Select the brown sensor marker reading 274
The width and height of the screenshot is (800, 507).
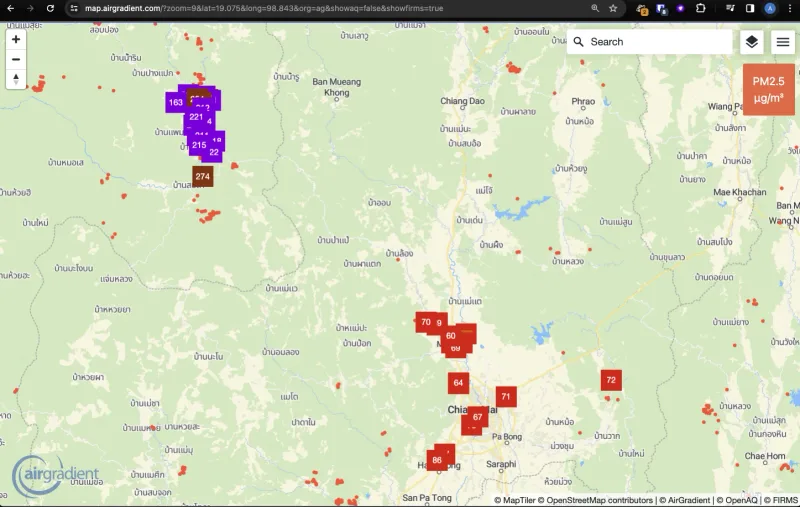203,177
